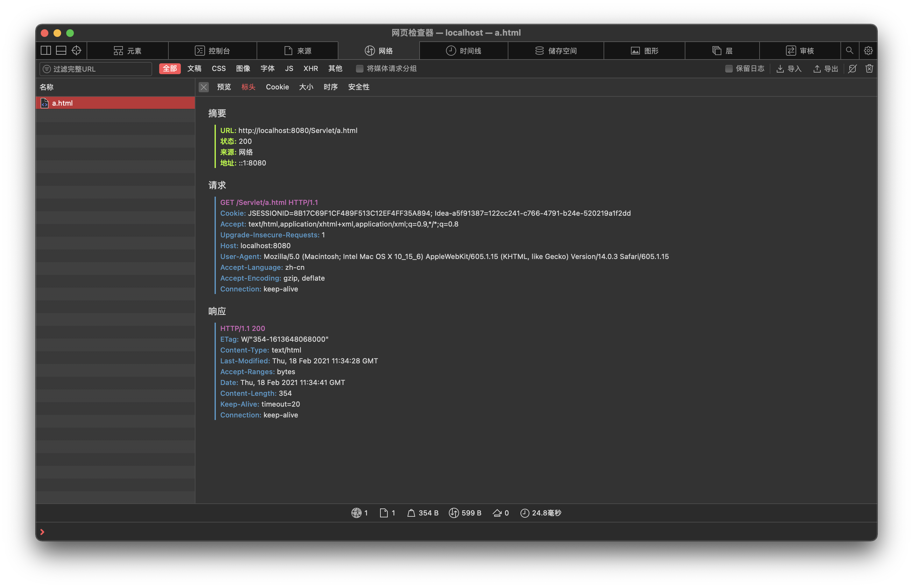Viewport: 913px width, 588px height.
Task: Filter requests by XHR type
Action: (x=310, y=69)
